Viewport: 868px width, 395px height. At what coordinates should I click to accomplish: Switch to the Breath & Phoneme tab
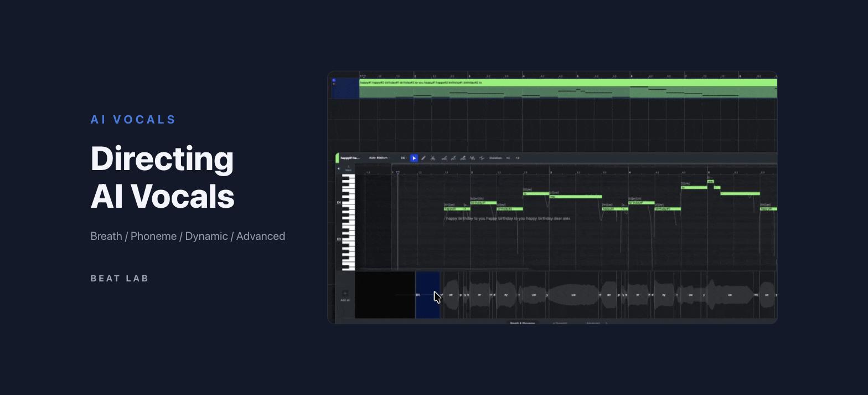(x=523, y=322)
